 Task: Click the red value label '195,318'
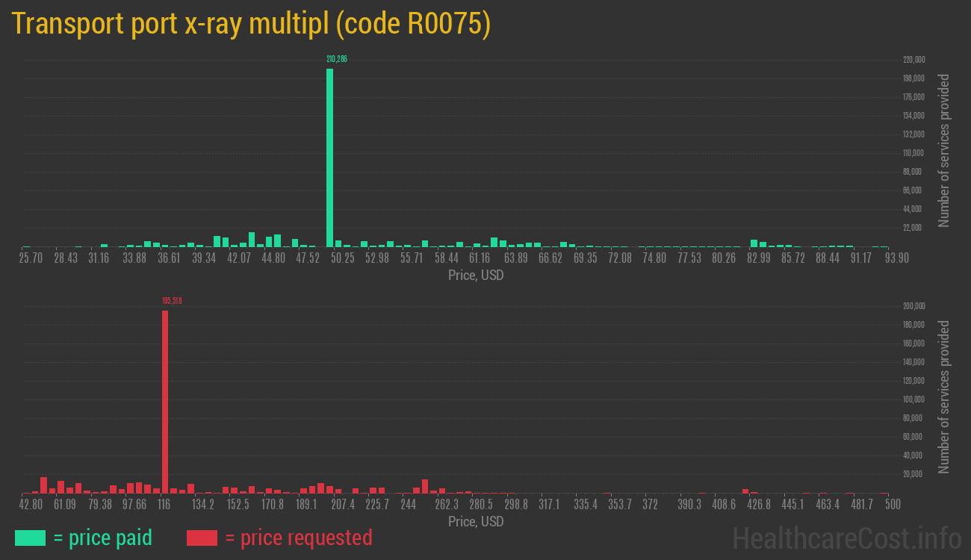click(173, 300)
